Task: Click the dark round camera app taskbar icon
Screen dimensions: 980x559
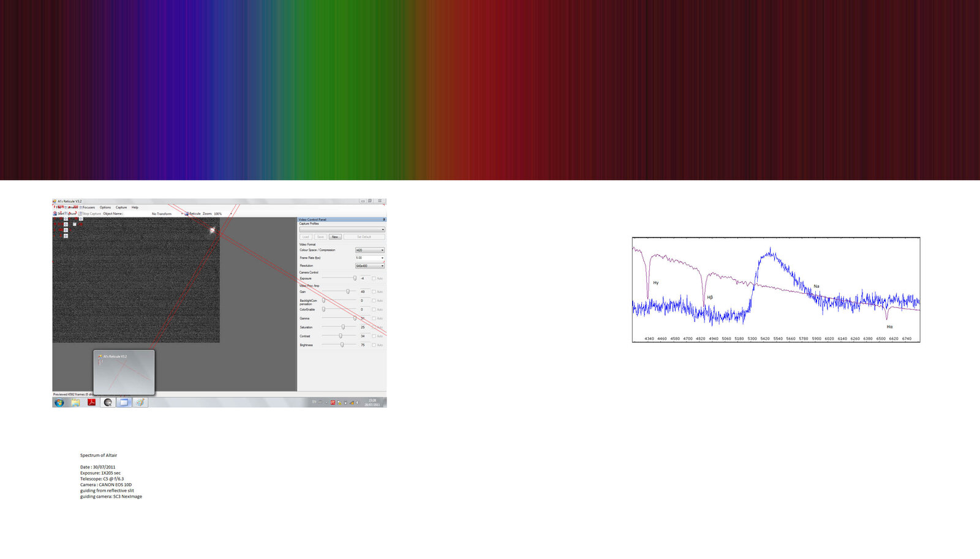Action: [x=108, y=403]
